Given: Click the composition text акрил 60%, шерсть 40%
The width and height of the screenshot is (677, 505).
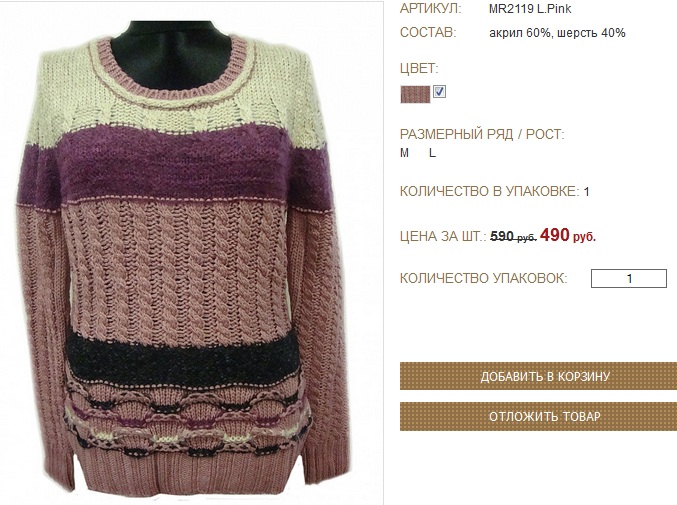Looking at the screenshot, I should click(557, 33).
